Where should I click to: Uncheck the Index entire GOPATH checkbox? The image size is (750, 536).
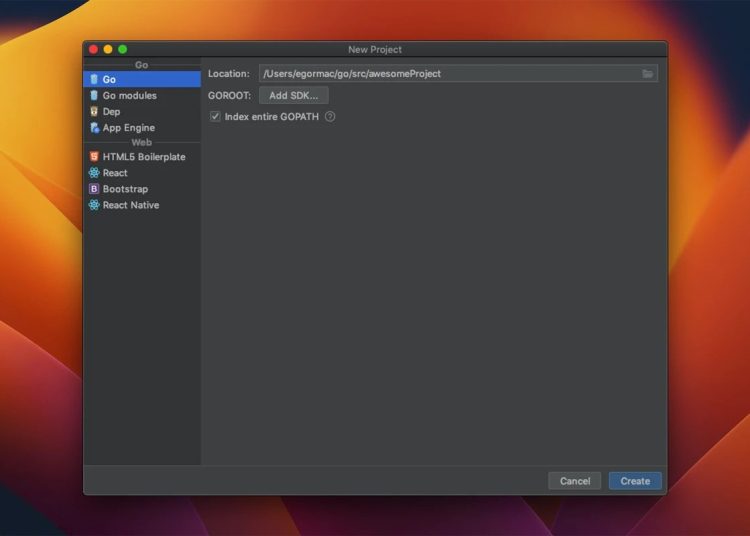click(215, 117)
